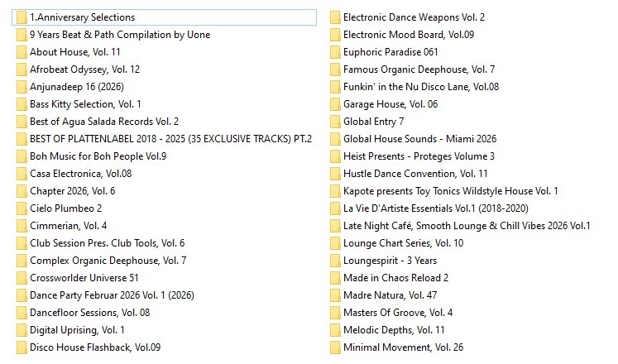618x364 pixels.
Task: Click folder icon next to Anjunadeep 16 (2026)
Action: point(22,87)
